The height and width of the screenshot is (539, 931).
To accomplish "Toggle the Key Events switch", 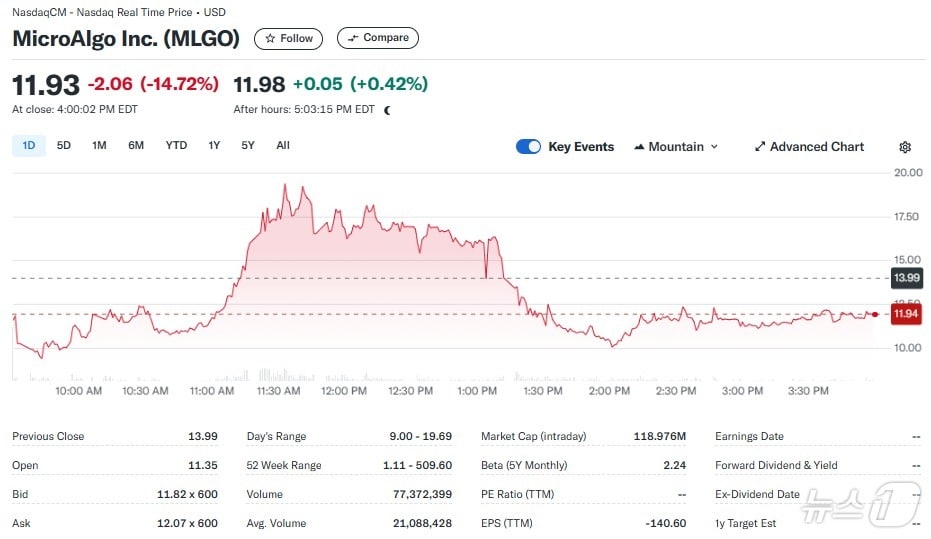I will coord(528,147).
